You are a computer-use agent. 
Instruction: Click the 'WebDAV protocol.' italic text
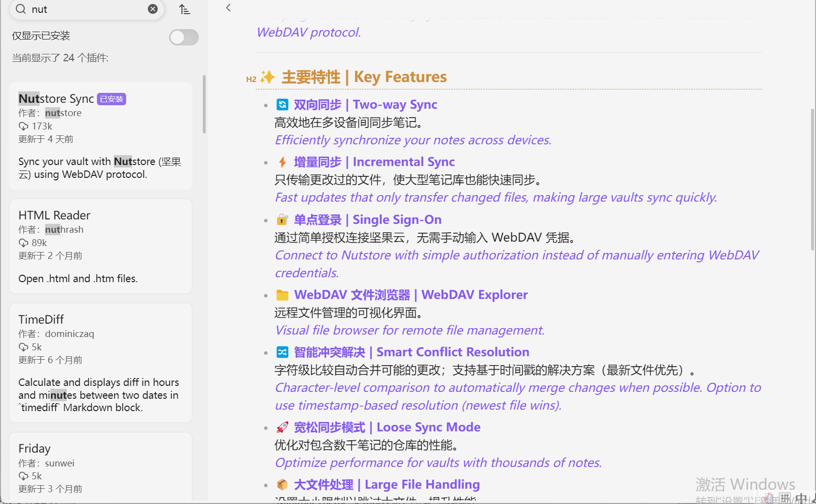(x=309, y=32)
